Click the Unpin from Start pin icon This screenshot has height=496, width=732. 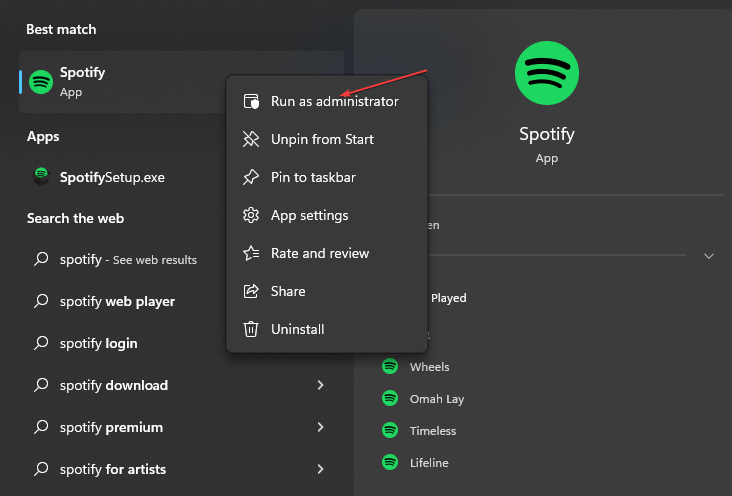[251, 139]
